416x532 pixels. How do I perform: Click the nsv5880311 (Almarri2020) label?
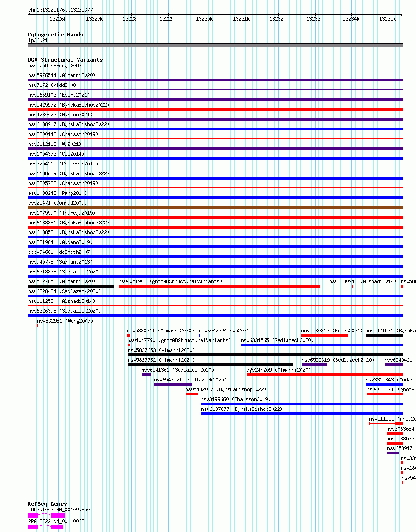pos(161,331)
